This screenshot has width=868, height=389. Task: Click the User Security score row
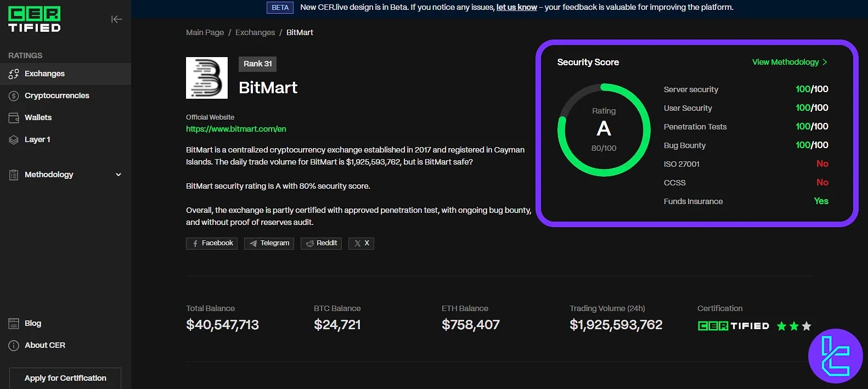[x=746, y=108]
